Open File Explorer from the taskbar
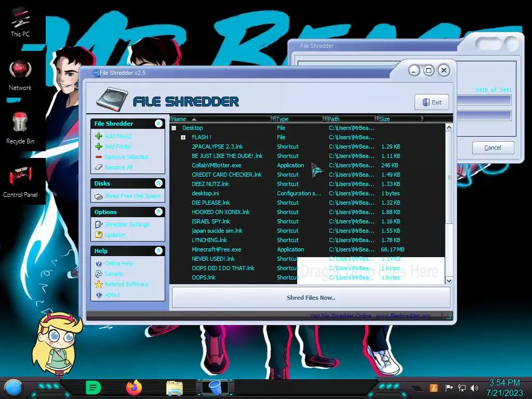This screenshot has width=532, height=399. [175, 388]
